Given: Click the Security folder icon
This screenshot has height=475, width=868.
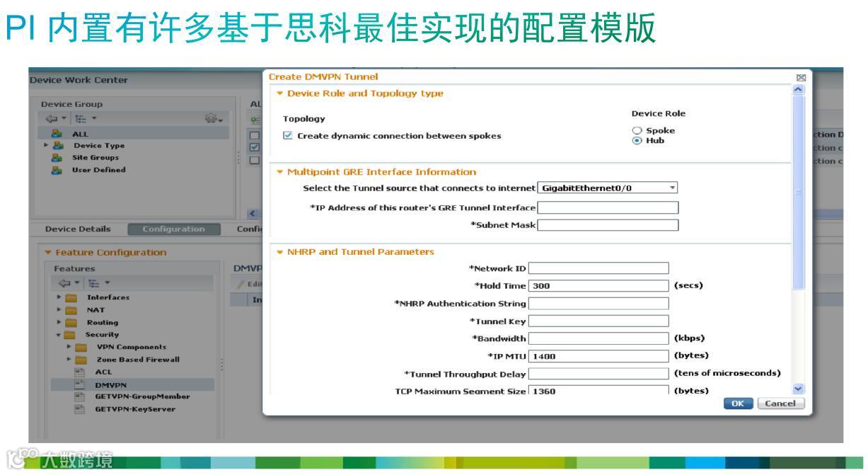Looking at the screenshot, I should pos(70,335).
